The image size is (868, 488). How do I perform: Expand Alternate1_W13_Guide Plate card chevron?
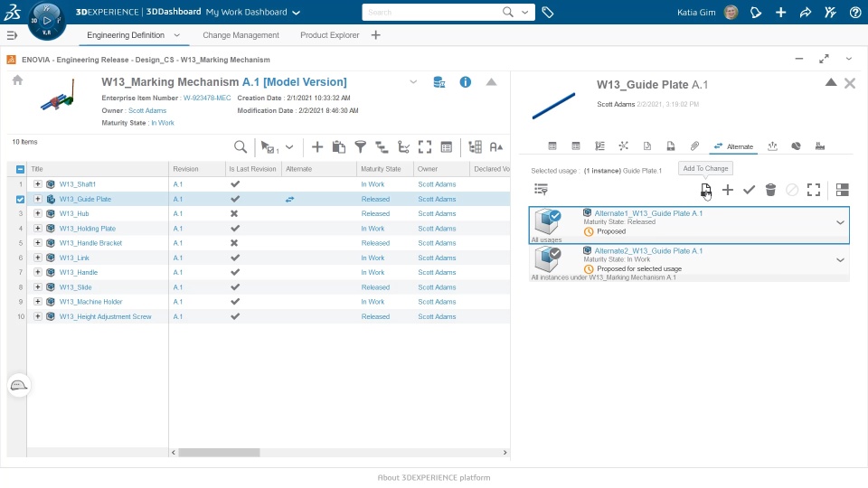(840, 223)
